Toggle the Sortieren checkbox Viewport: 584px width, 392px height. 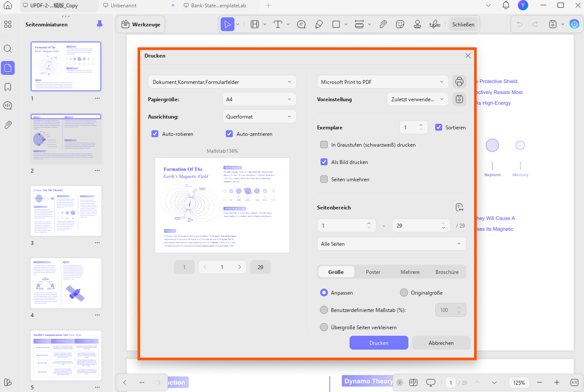tap(439, 127)
